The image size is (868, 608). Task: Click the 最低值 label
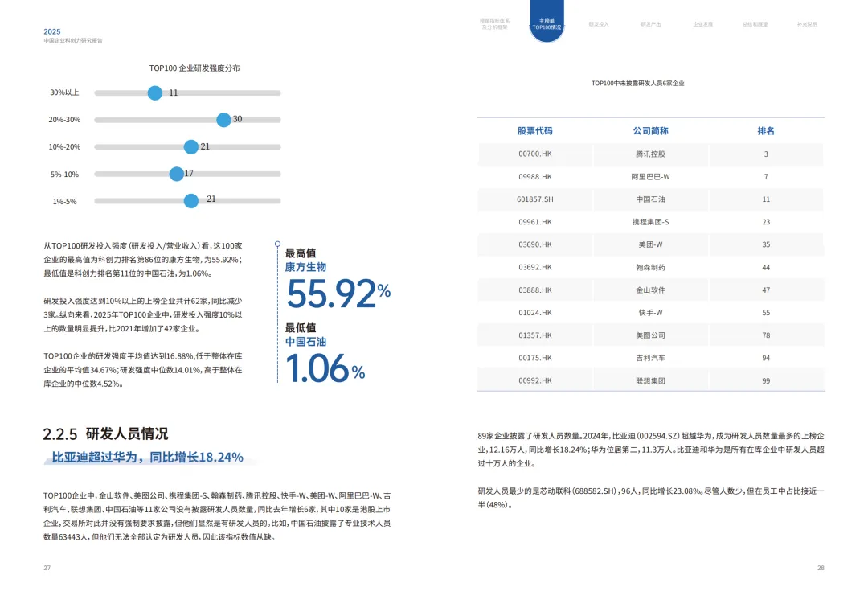301,328
